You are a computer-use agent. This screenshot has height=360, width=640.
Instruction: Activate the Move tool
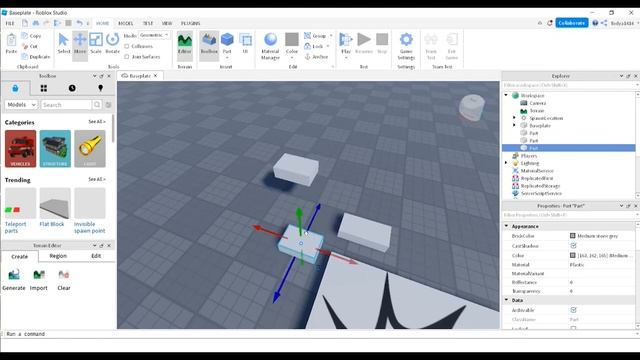coord(80,43)
